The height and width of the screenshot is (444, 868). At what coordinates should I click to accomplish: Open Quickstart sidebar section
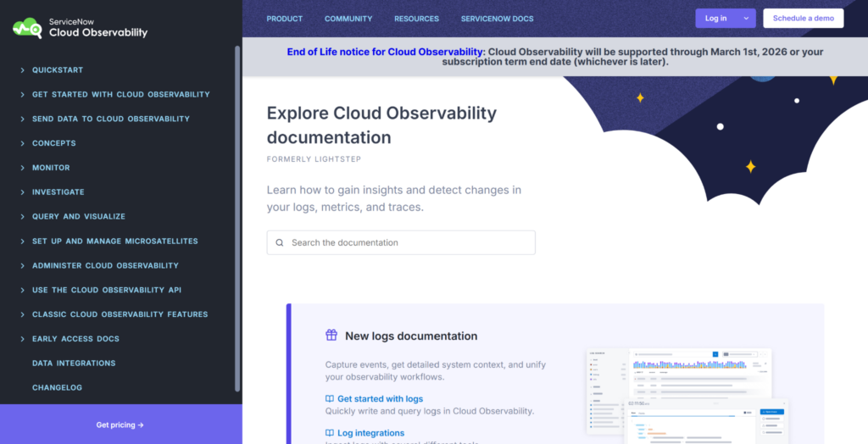58,70
